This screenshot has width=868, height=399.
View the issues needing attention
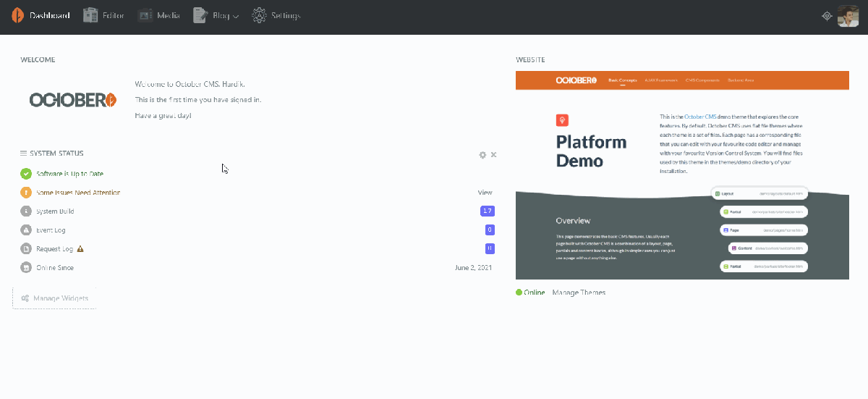pyautogui.click(x=485, y=193)
